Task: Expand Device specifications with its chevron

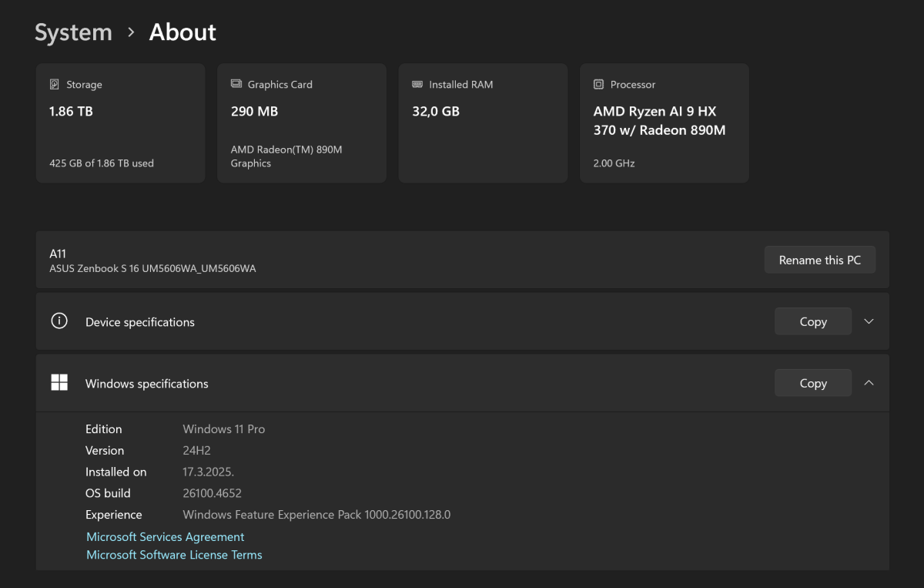Action: [x=869, y=321]
